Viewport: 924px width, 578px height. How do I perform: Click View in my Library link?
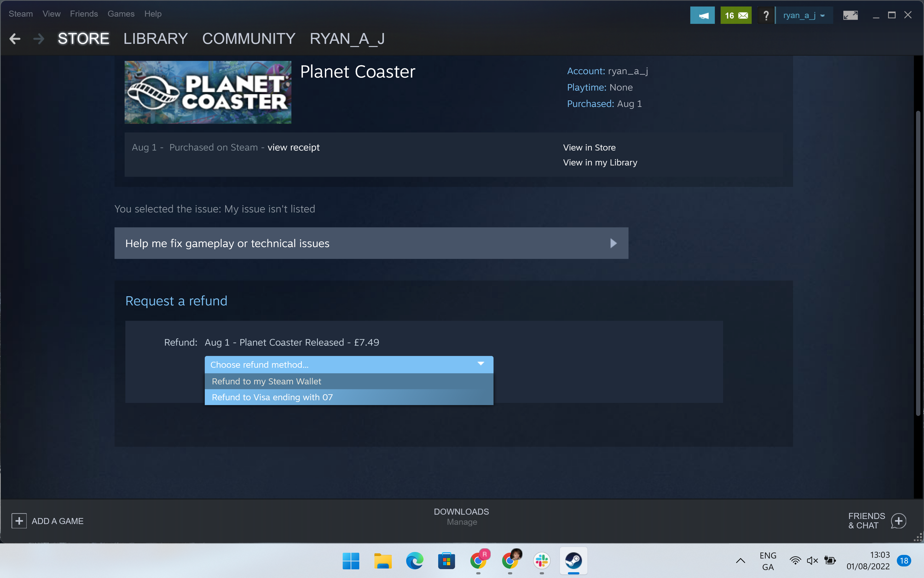click(600, 163)
